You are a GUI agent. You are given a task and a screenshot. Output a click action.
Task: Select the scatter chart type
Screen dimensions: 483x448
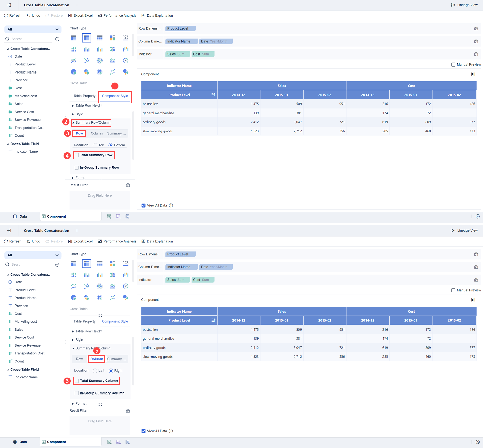(x=112, y=72)
